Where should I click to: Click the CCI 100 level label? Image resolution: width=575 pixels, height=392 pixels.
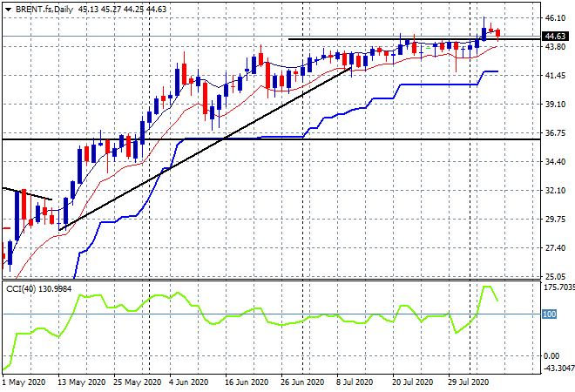coord(550,314)
